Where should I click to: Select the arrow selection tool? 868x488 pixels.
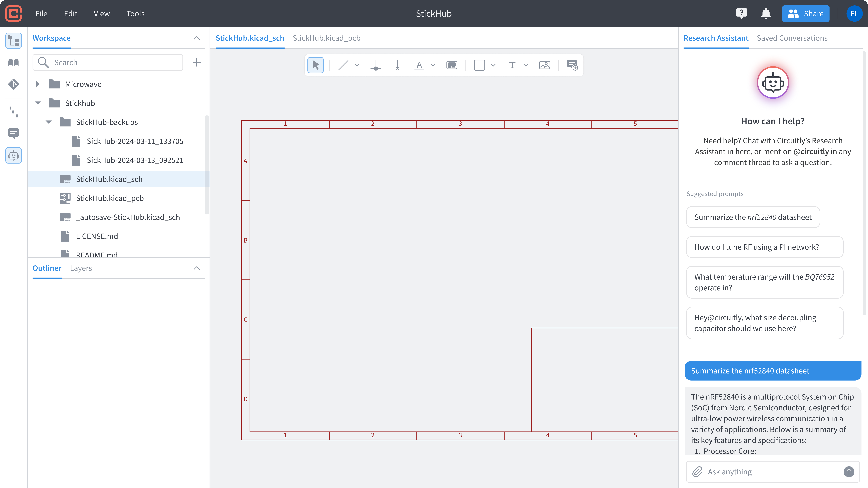[x=315, y=65]
